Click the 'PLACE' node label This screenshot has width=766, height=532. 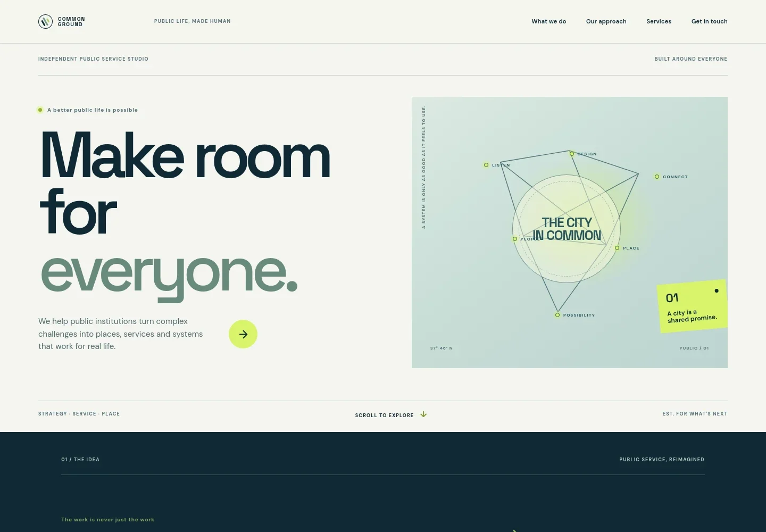[631, 248]
